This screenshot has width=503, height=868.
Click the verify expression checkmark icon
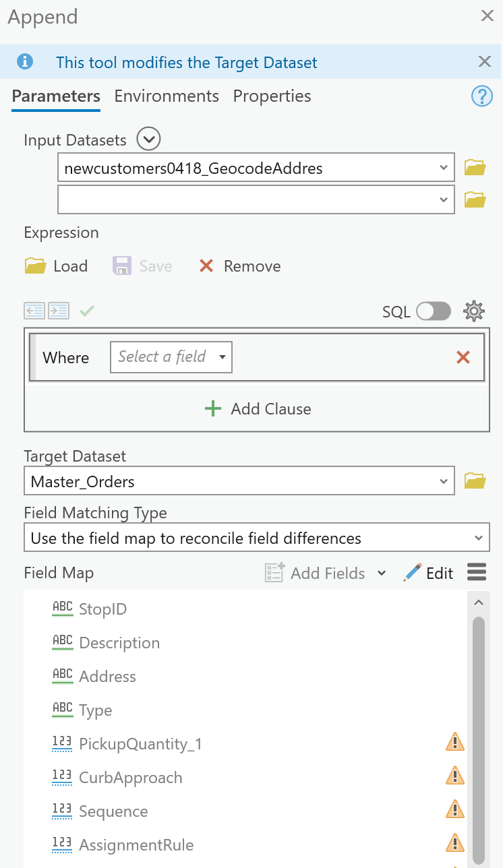87,311
